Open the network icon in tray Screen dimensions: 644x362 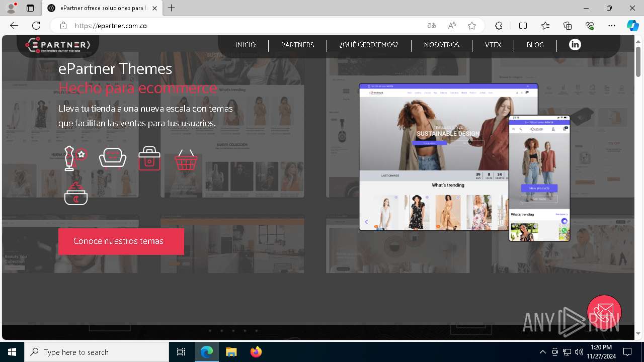[x=567, y=352]
